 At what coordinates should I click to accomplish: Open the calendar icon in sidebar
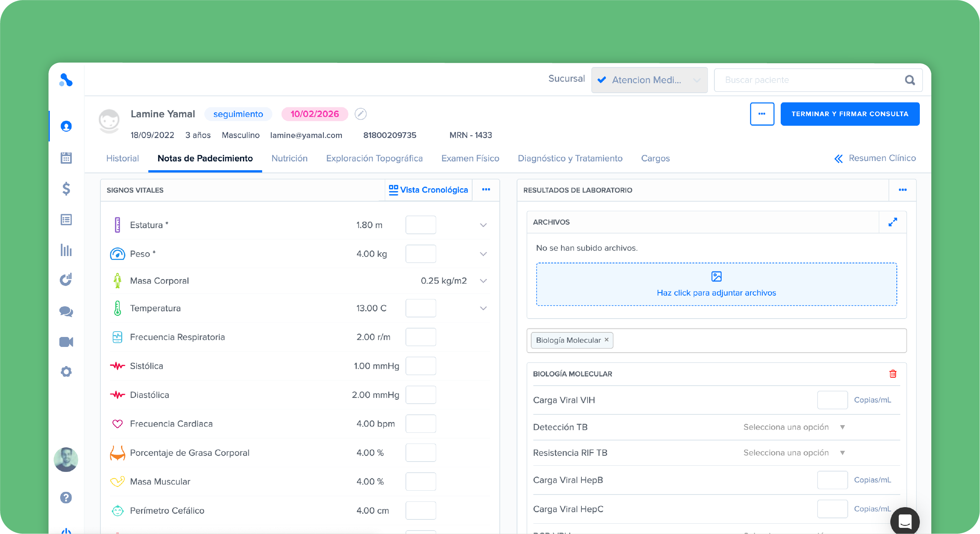(x=66, y=158)
